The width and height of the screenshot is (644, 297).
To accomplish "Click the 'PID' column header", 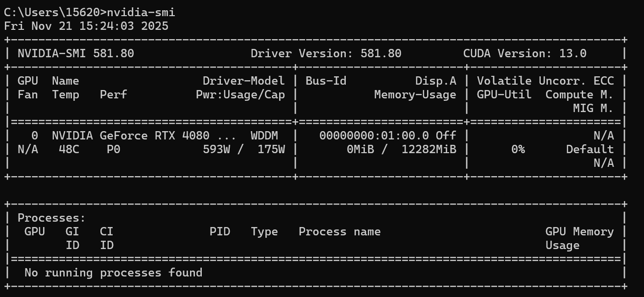I will [x=220, y=231].
